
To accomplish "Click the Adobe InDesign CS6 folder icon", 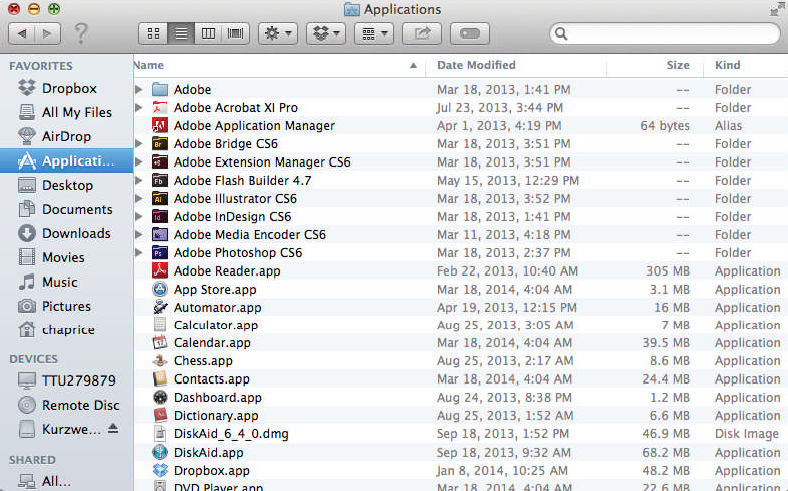I will 160,217.
